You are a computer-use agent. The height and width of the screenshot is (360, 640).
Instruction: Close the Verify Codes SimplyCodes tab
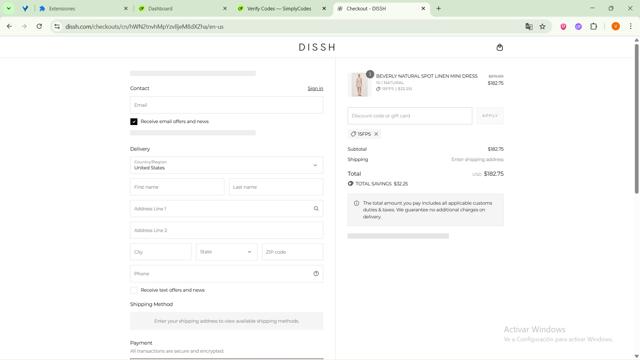coord(324,9)
